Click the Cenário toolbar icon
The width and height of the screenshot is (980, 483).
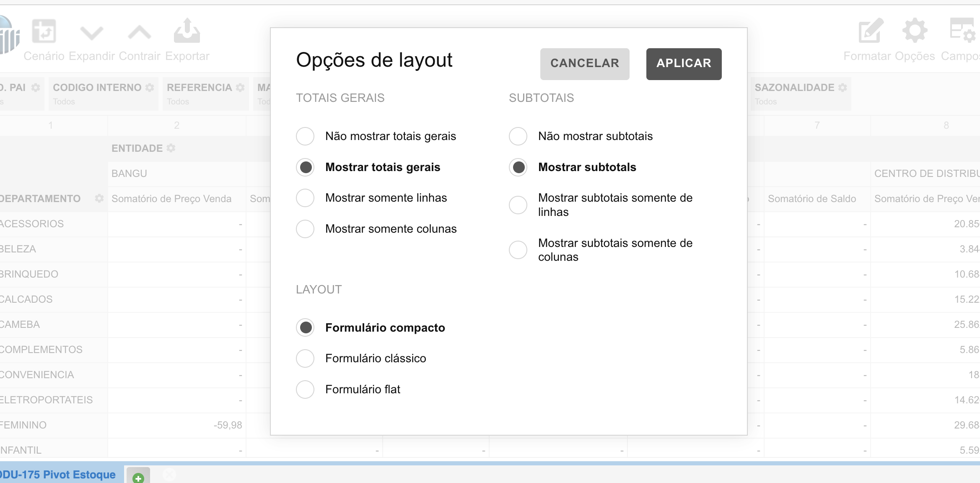point(44,31)
